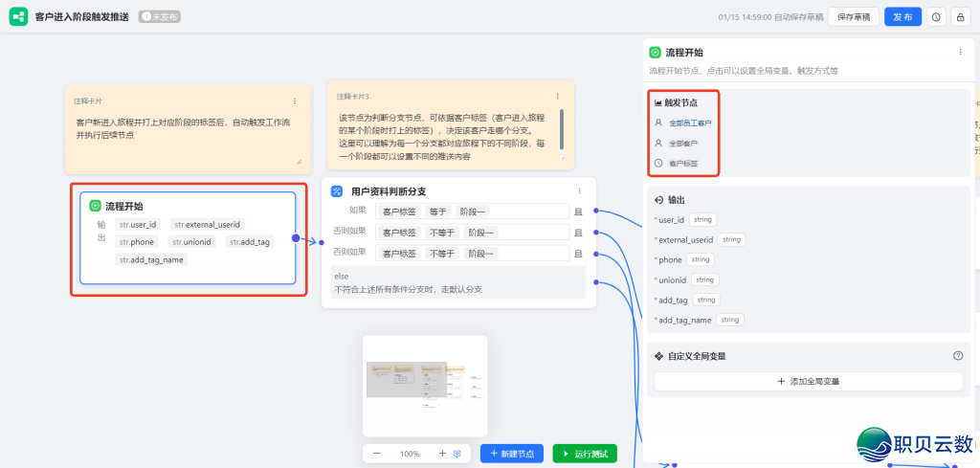Image resolution: width=980 pixels, height=468 pixels.
Task: Click the lock icon in top bar
Action: click(960, 17)
